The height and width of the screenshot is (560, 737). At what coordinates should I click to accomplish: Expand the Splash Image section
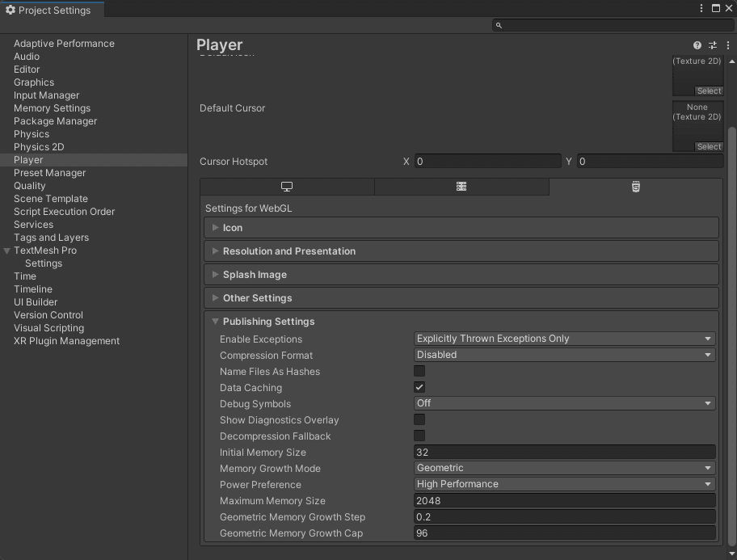point(461,275)
